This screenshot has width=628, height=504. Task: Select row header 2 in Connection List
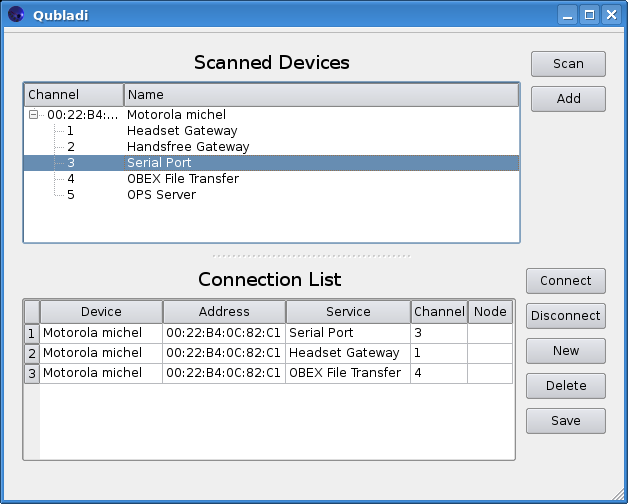coord(32,353)
